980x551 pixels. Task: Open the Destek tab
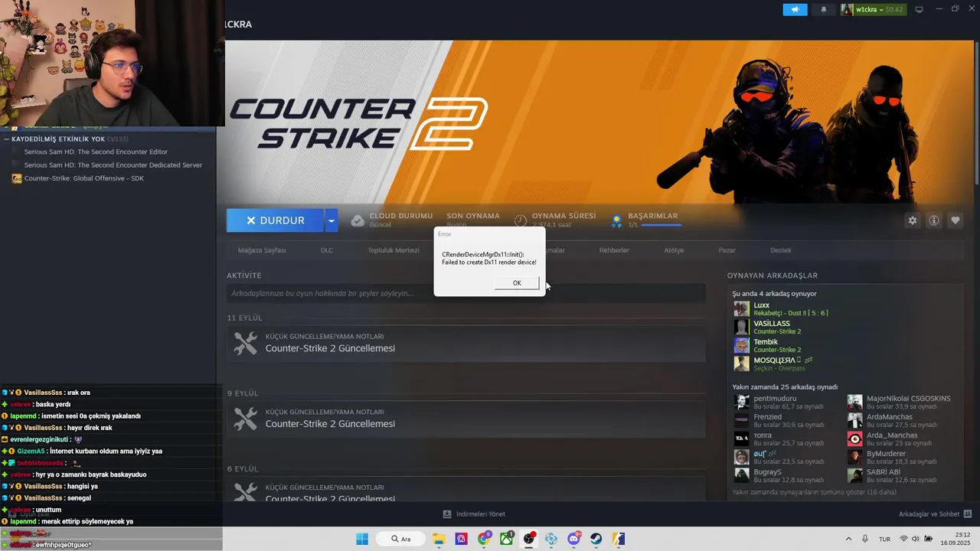(781, 250)
